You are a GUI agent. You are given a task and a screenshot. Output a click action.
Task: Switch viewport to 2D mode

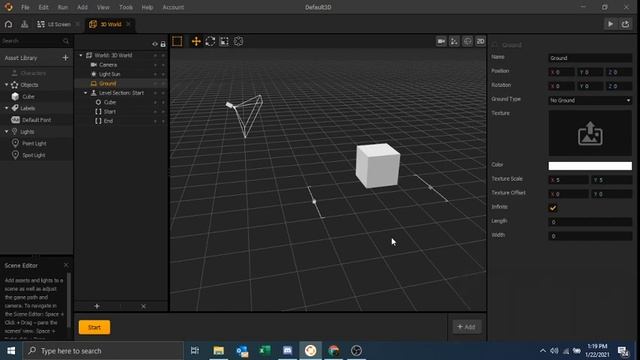pyautogui.click(x=480, y=41)
